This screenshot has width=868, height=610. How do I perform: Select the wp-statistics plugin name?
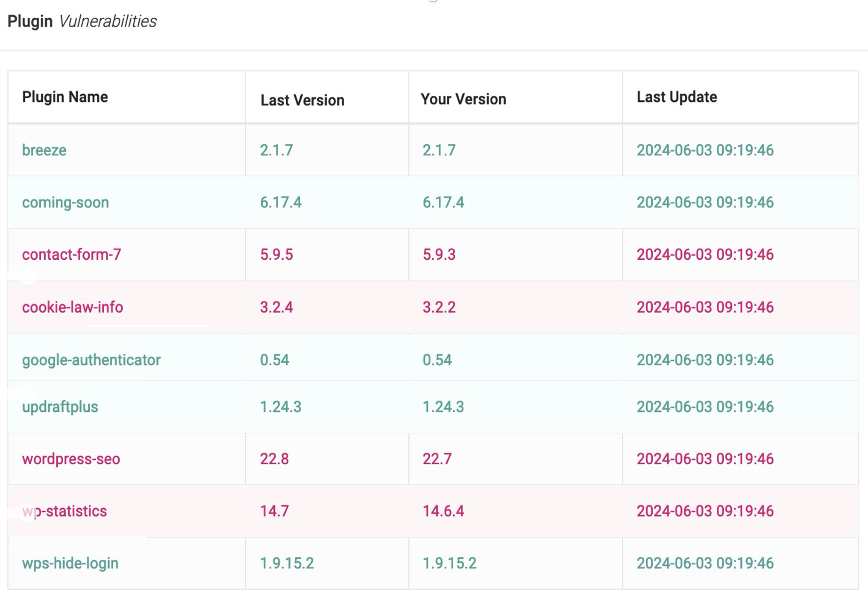[65, 511]
